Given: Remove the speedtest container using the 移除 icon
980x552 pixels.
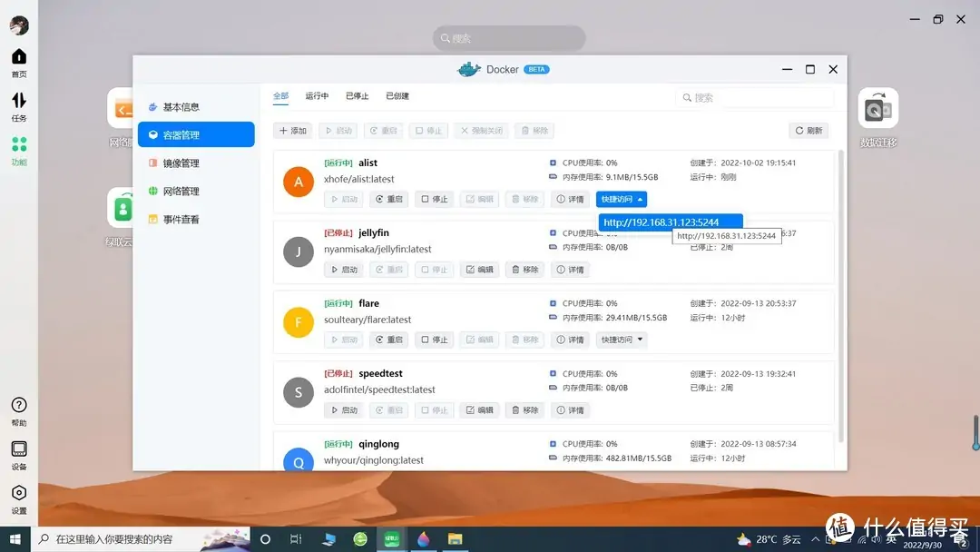Looking at the screenshot, I should click(524, 409).
